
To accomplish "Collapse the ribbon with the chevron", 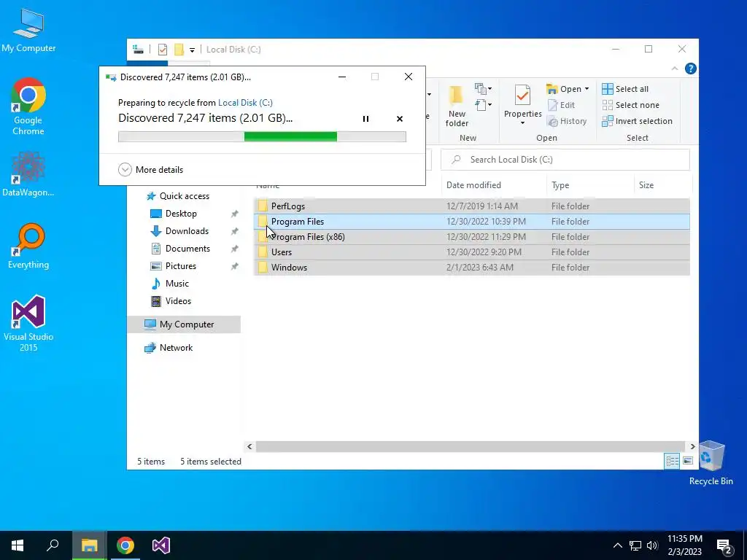I will tap(675, 69).
